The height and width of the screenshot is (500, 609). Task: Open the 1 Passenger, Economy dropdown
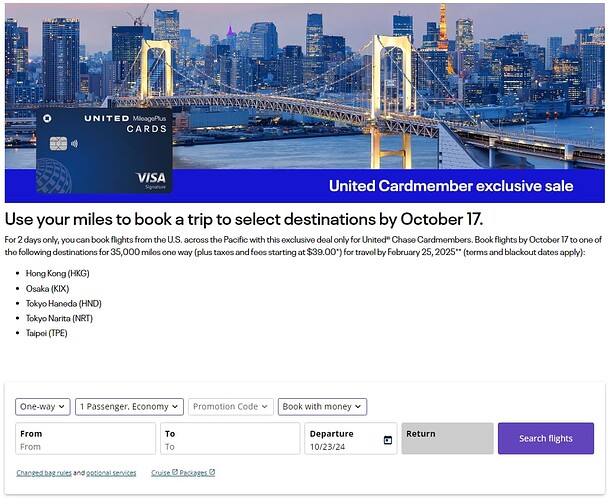[x=129, y=407]
